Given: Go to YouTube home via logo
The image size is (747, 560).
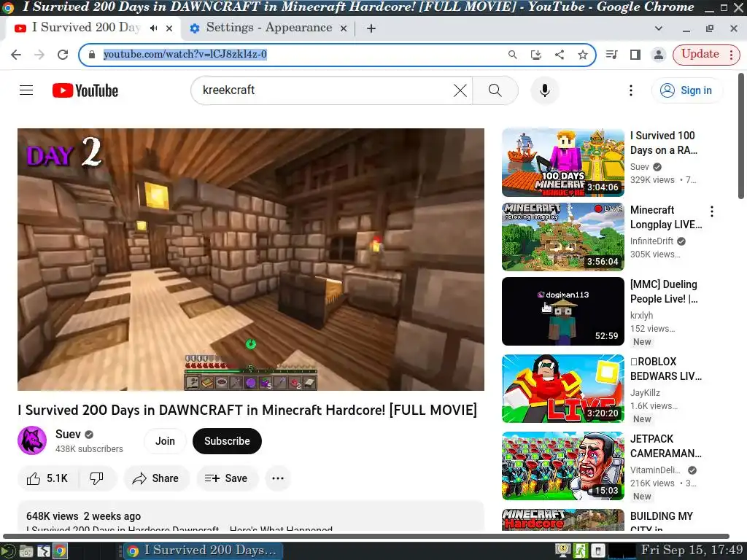Looking at the screenshot, I should coord(85,90).
